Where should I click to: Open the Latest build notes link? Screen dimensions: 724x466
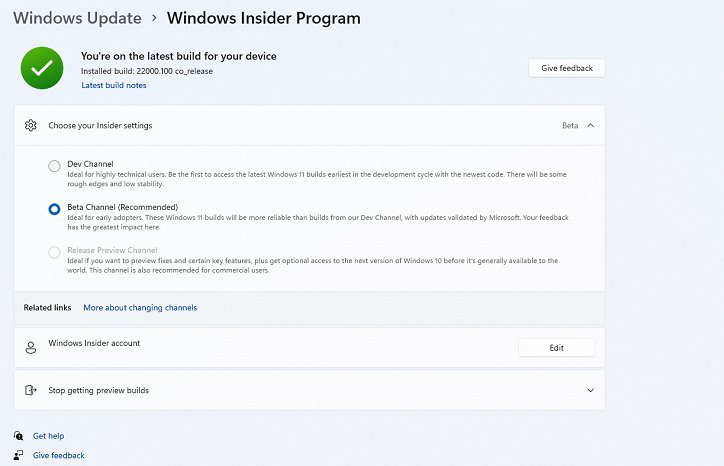coord(114,85)
